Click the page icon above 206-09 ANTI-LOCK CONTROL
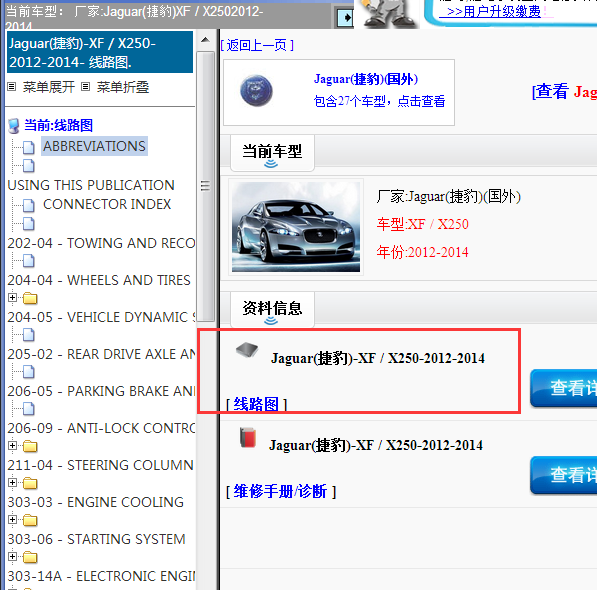597x590 pixels. coord(29,409)
